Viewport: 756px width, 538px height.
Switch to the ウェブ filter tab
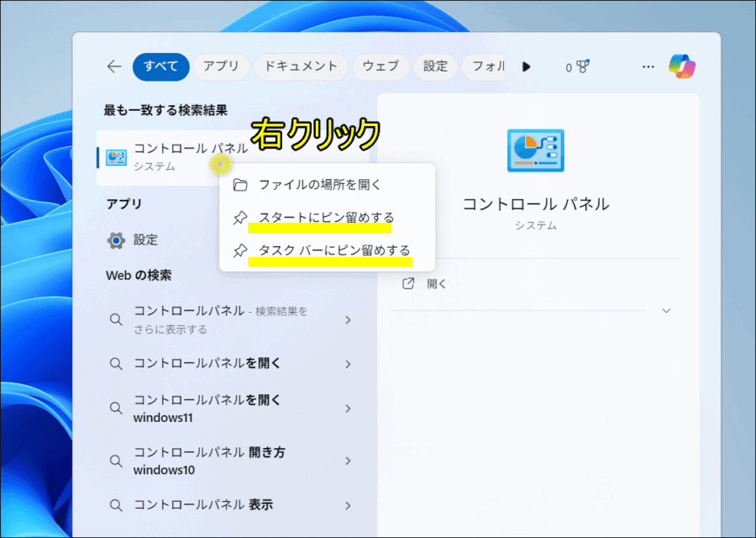pos(381,66)
